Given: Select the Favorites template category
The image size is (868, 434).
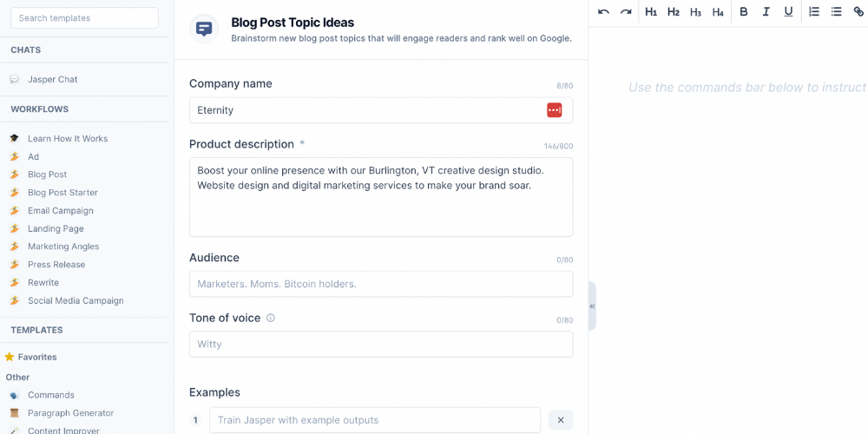Looking at the screenshot, I should [x=37, y=357].
